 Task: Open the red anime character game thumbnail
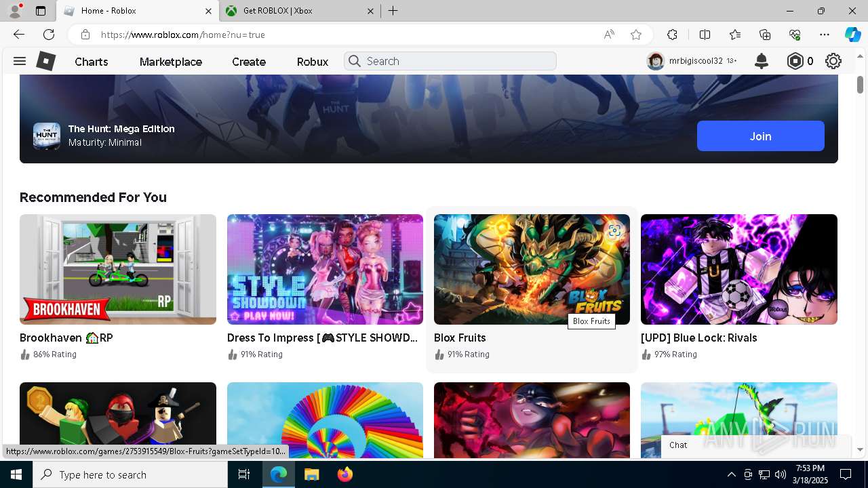point(532,420)
